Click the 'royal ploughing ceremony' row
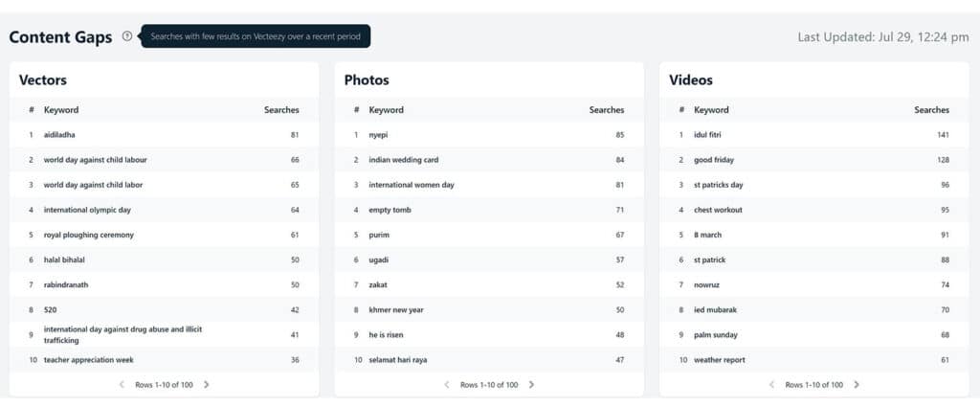Image resolution: width=980 pixels, height=407 pixels. tap(165, 235)
